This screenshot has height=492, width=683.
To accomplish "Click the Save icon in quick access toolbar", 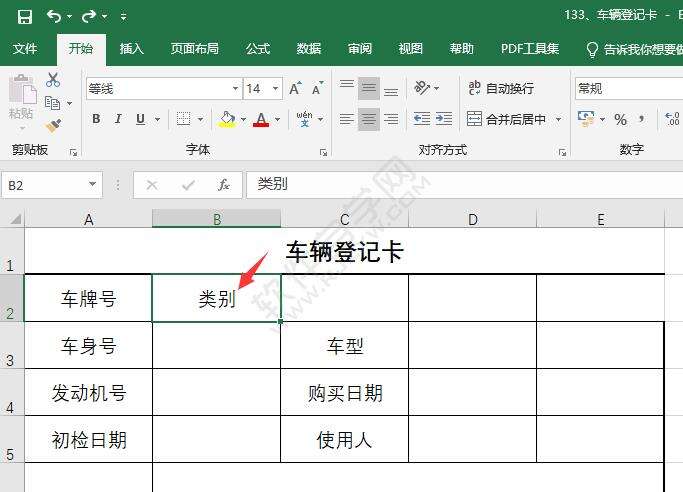I will [x=25, y=17].
